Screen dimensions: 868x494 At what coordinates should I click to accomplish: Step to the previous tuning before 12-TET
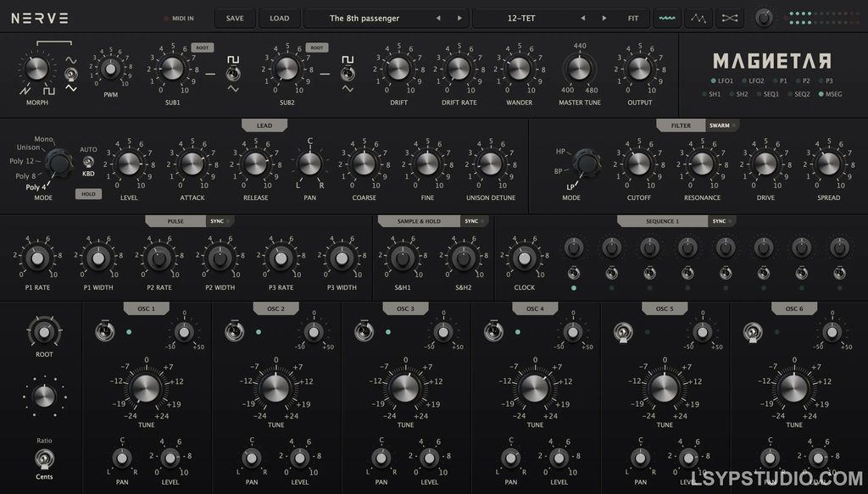(x=583, y=19)
